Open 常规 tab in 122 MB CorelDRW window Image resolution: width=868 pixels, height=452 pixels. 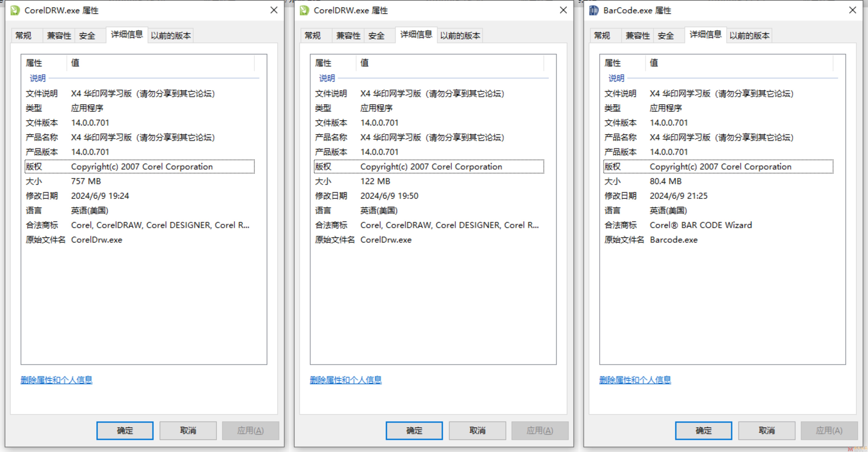(x=316, y=35)
